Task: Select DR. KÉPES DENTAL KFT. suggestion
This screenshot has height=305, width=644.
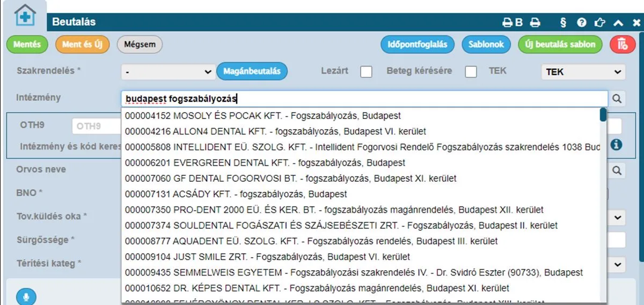Action: [x=360, y=288]
